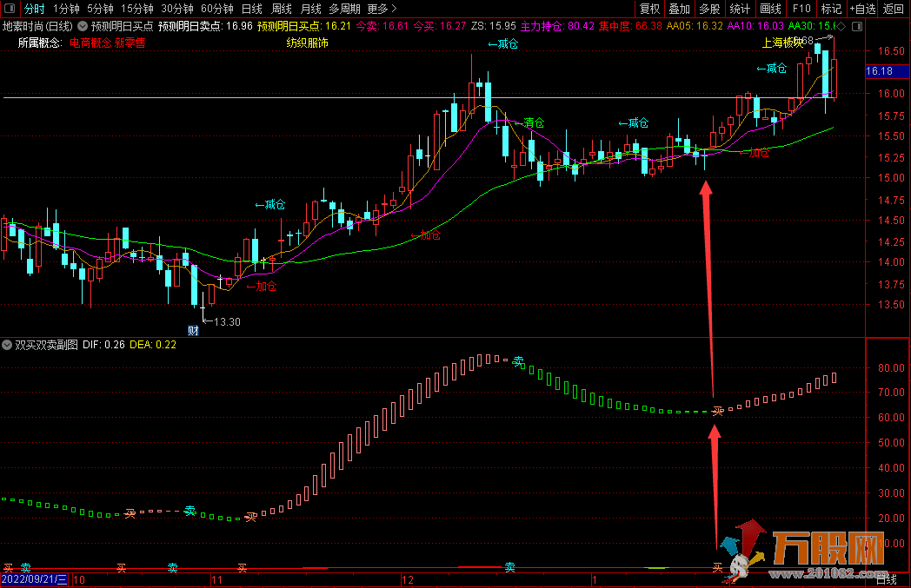Click the 主力持仓: 80.42 readout
Viewport: 911px width, 588px height.
(x=558, y=26)
